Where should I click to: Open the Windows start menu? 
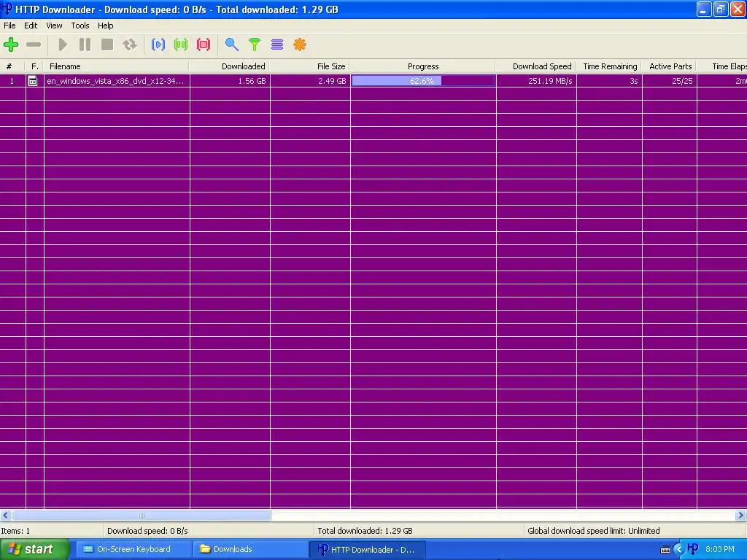(x=34, y=549)
